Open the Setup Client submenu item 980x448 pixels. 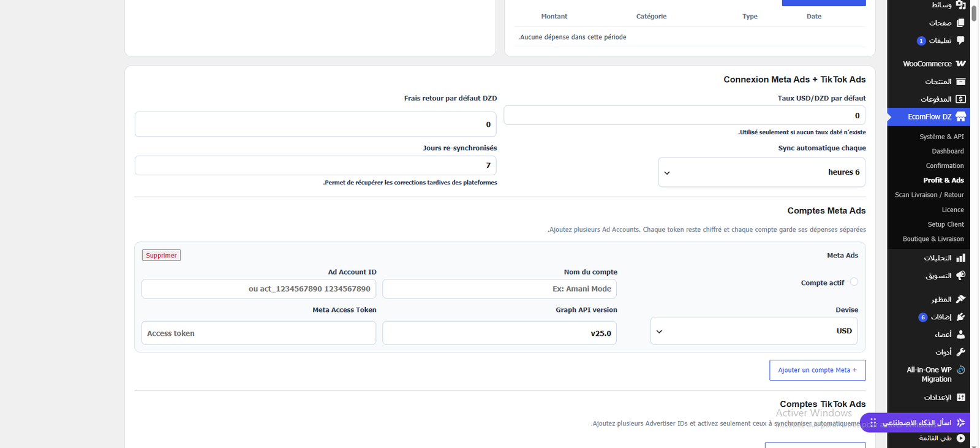pos(946,224)
